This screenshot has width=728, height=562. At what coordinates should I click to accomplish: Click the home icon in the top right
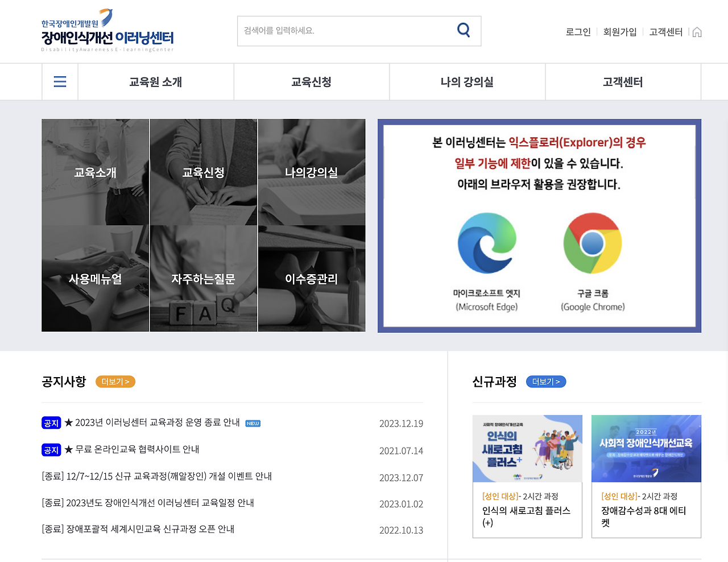pyautogui.click(x=697, y=32)
